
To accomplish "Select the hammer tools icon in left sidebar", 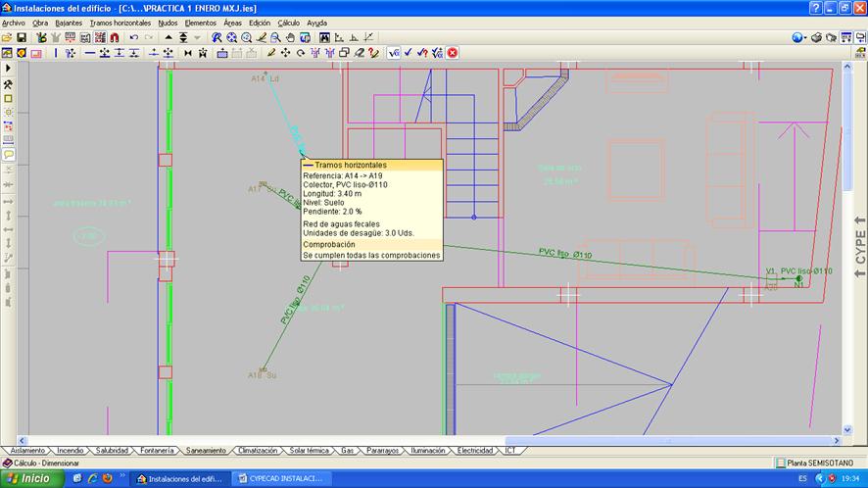I will (8, 84).
